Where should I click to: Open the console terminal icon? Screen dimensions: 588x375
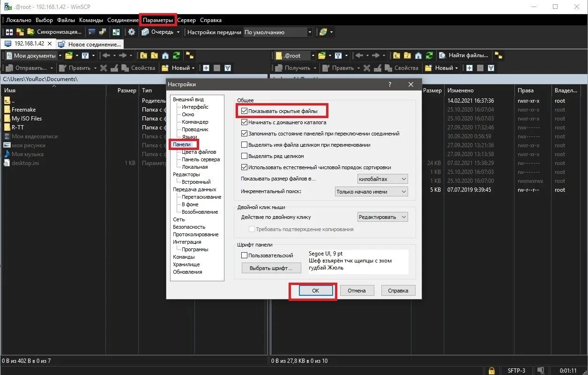(x=92, y=32)
